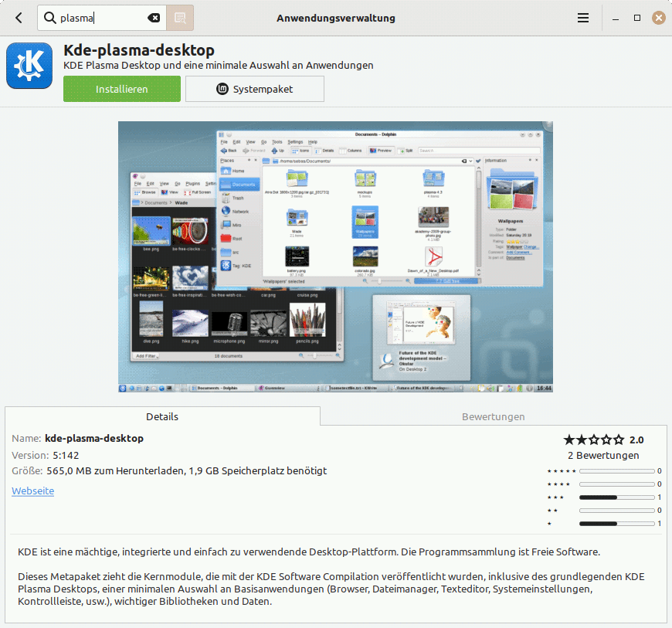Click the magnifier icon in the search bar

coord(49,17)
